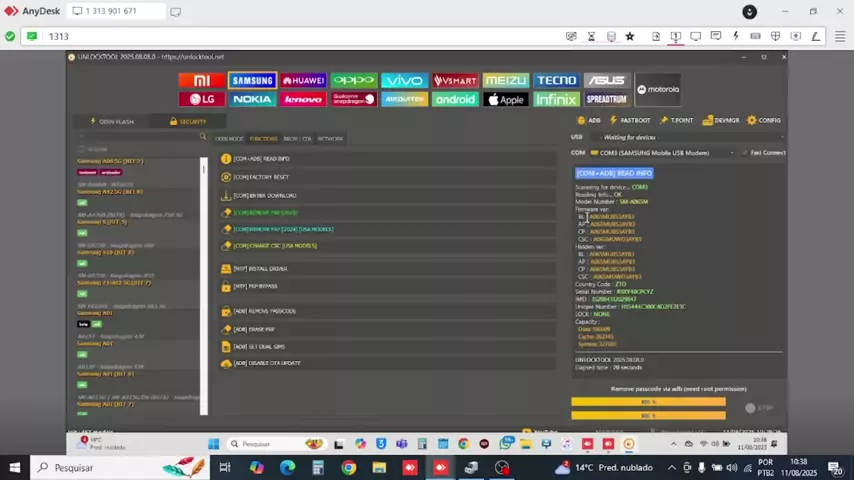Click the T.POINT test point tool
This screenshot has height=480, width=854.
click(677, 120)
